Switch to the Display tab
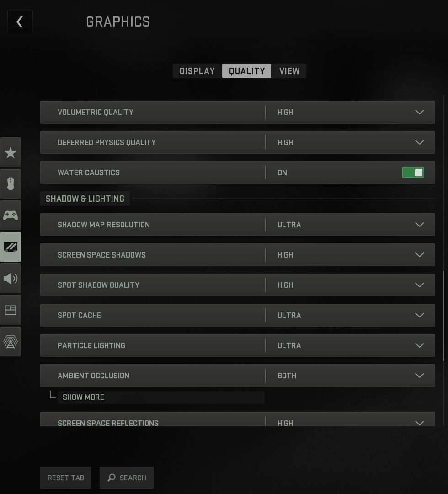The height and width of the screenshot is (494, 448). tap(197, 71)
